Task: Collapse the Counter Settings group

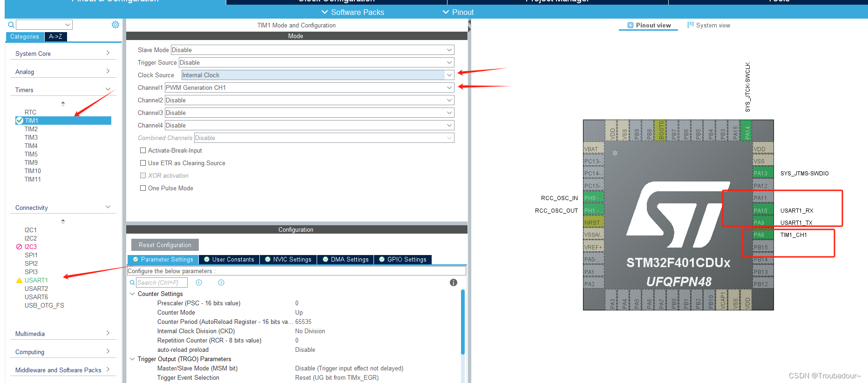Action: [132, 294]
